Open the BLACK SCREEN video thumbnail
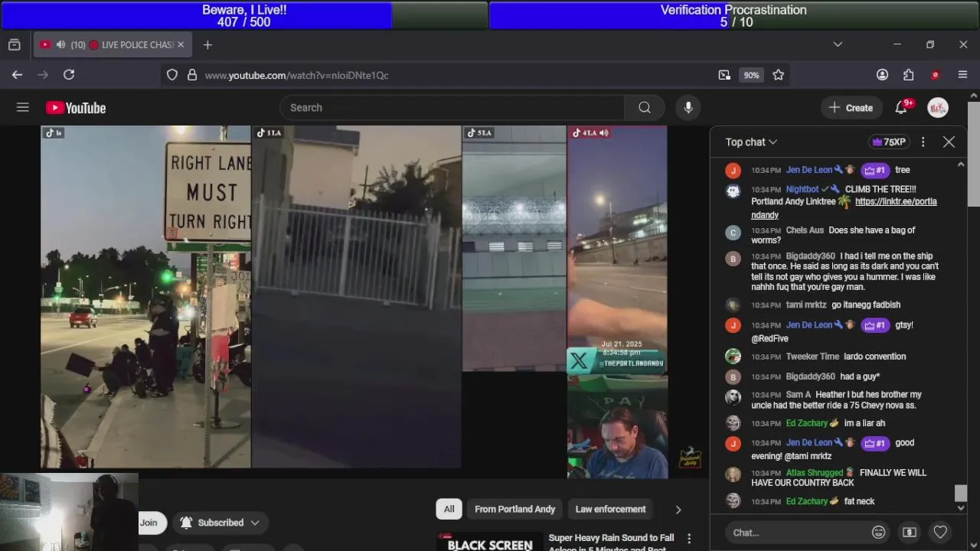Screen dimensions: 980x551 (489, 542)
